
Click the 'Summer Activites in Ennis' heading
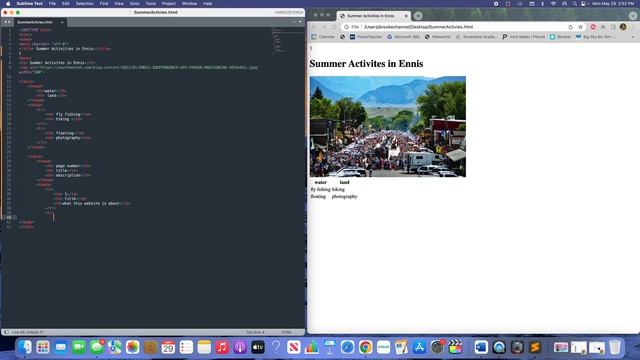coord(366,64)
